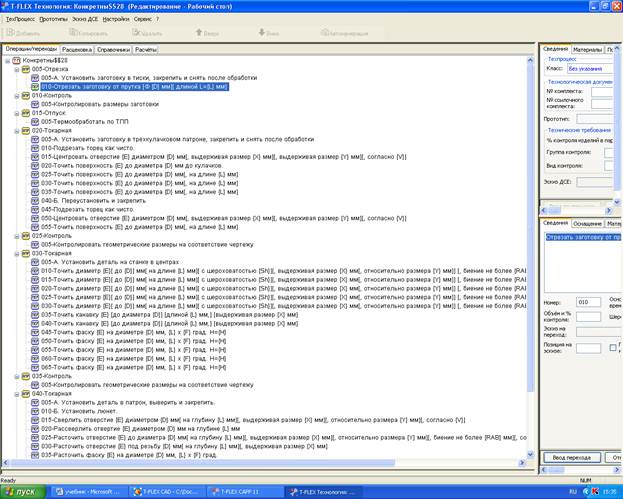Collapse the 005-Отрезка operation

coord(17,70)
